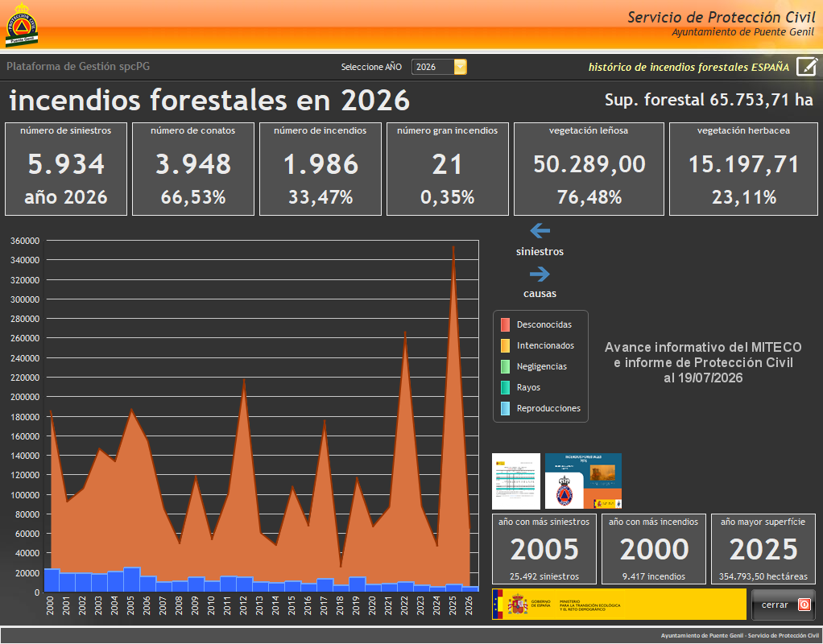The width and height of the screenshot is (823, 644).
Task: Click the 9.417 incendios text
Action: point(653,576)
